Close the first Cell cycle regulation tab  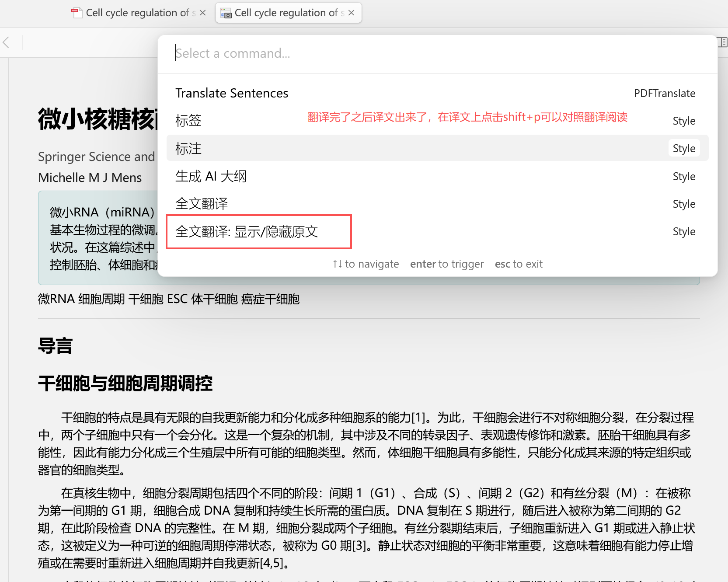coord(202,13)
